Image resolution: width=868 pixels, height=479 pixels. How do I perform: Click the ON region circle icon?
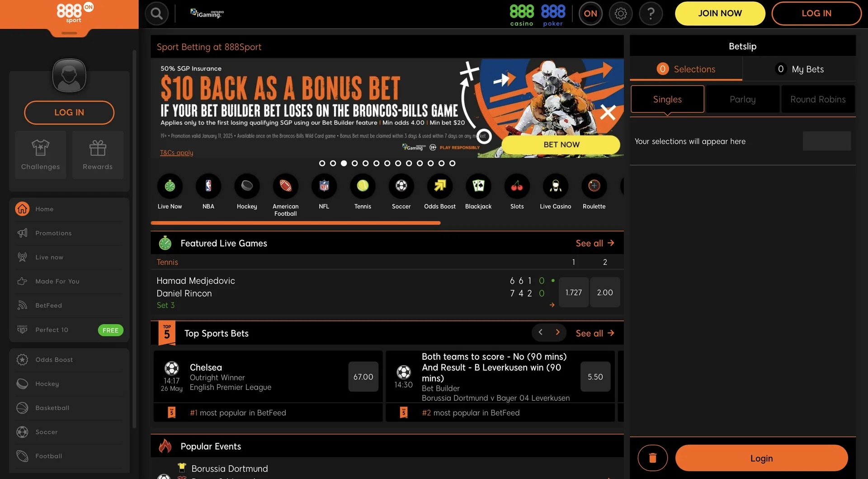590,14
